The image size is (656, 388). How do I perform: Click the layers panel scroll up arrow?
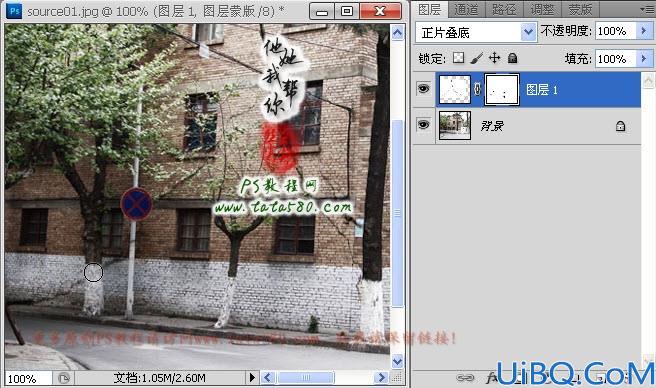tap(648, 80)
